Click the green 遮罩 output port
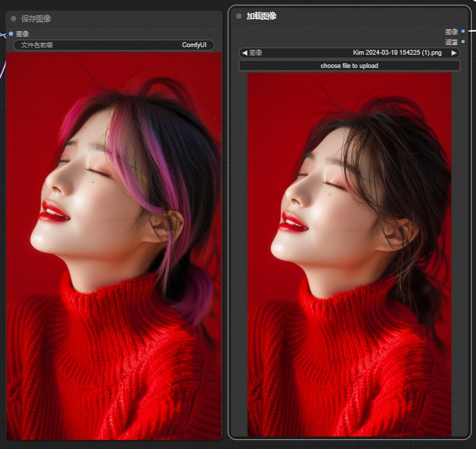476x449 pixels. (463, 42)
